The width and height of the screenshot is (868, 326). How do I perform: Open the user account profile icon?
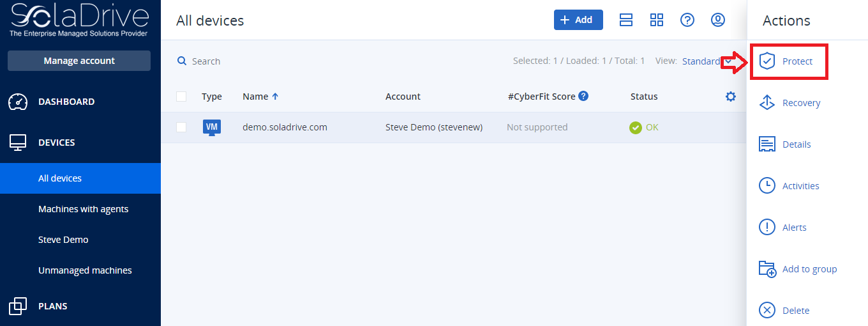click(718, 20)
